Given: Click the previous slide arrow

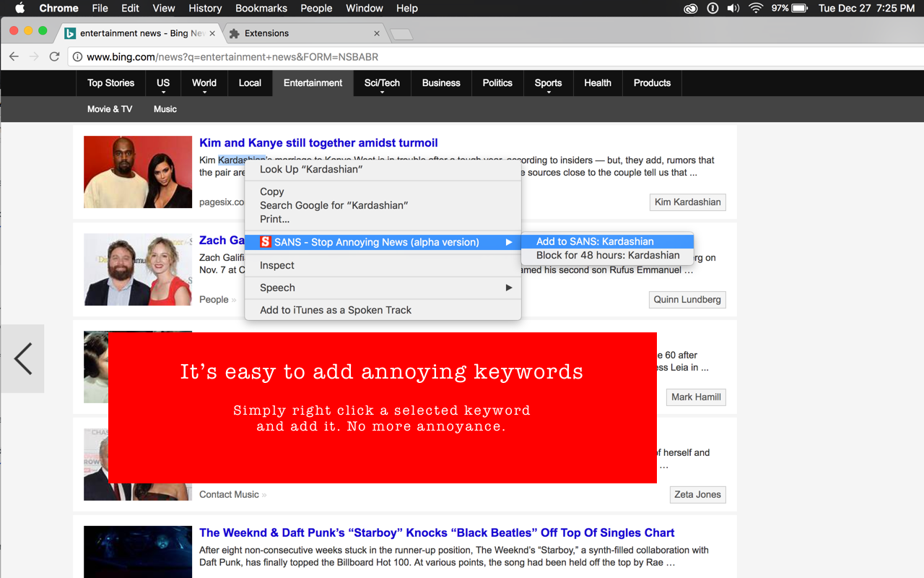Looking at the screenshot, I should [x=22, y=358].
